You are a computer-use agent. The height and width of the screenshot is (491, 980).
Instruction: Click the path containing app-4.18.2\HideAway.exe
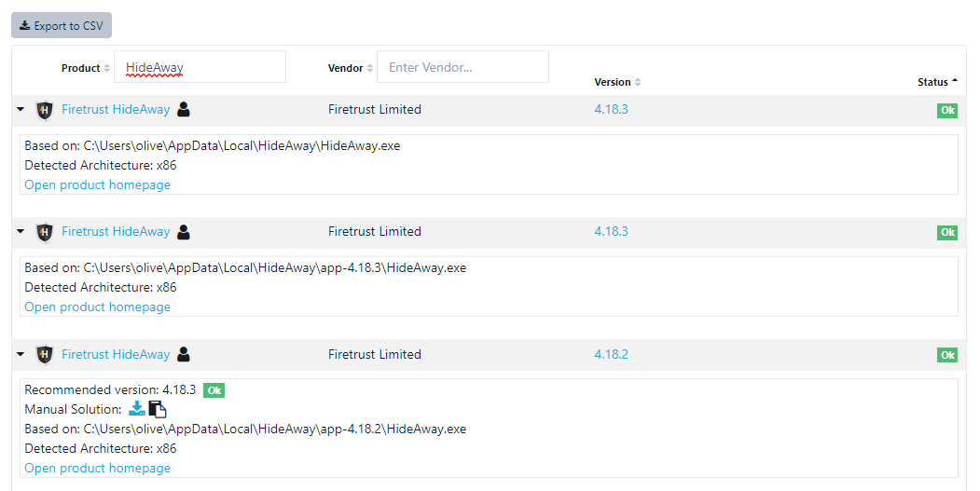point(275,430)
